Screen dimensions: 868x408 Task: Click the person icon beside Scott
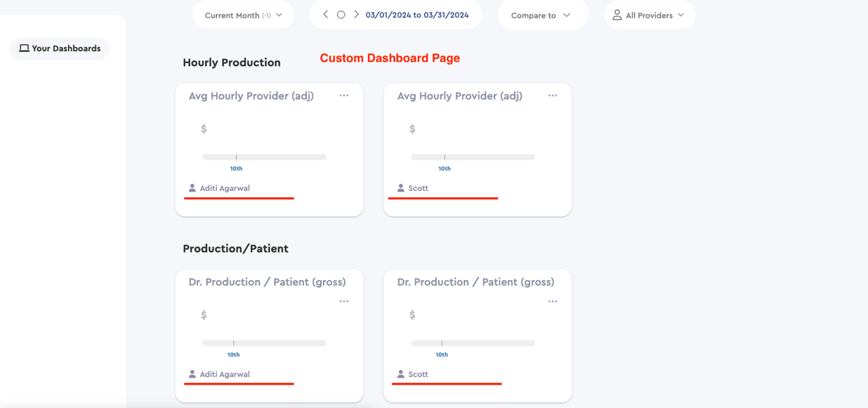[x=400, y=187]
